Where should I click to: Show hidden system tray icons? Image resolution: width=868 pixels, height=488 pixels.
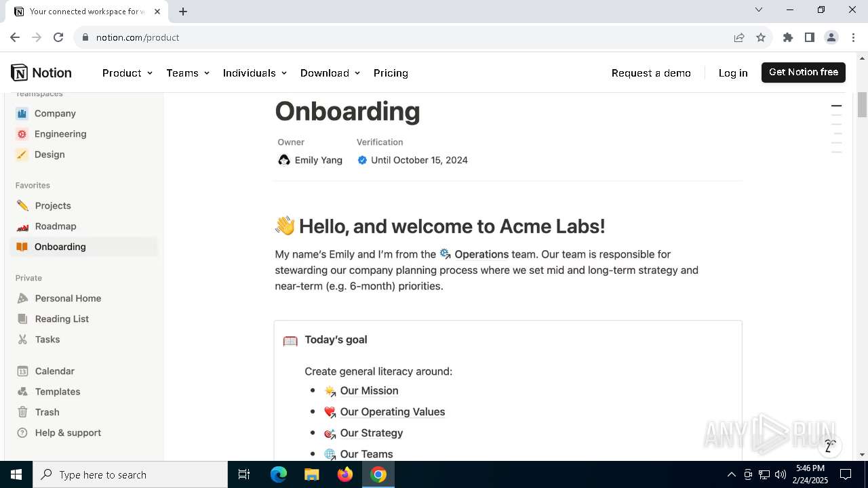731,474
